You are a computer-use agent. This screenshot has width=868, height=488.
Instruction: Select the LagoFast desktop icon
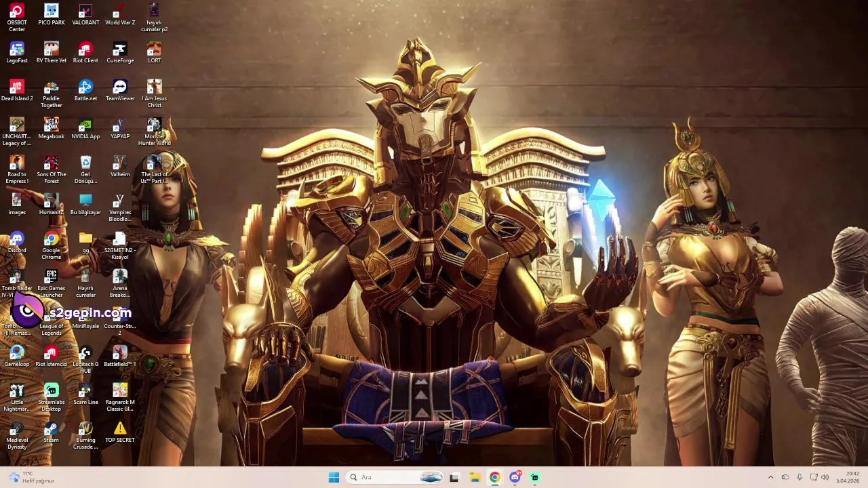coord(17,53)
